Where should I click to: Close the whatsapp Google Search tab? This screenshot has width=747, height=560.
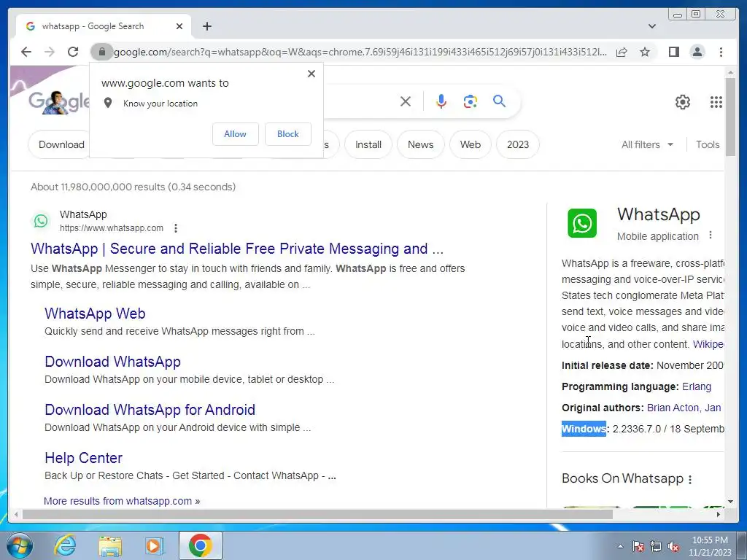click(x=179, y=26)
